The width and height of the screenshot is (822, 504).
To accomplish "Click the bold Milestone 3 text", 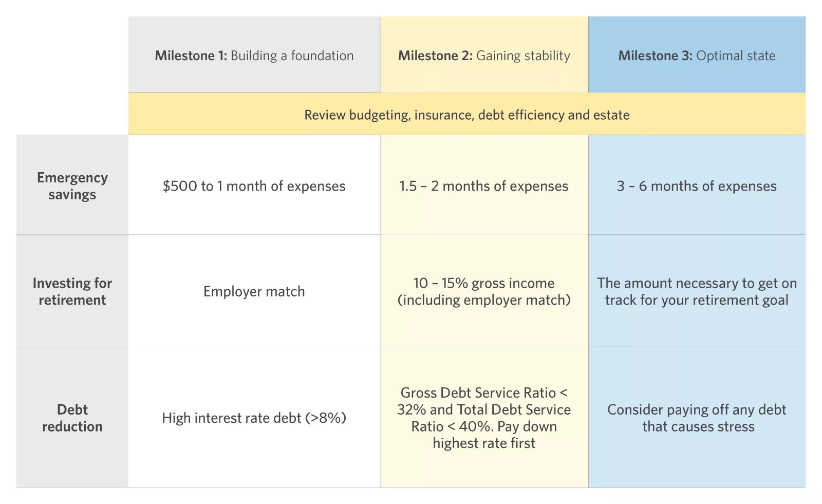I will [655, 55].
